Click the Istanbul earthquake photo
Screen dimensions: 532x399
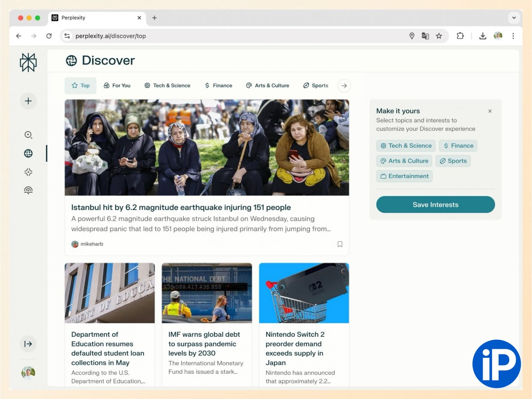pyautogui.click(x=207, y=148)
